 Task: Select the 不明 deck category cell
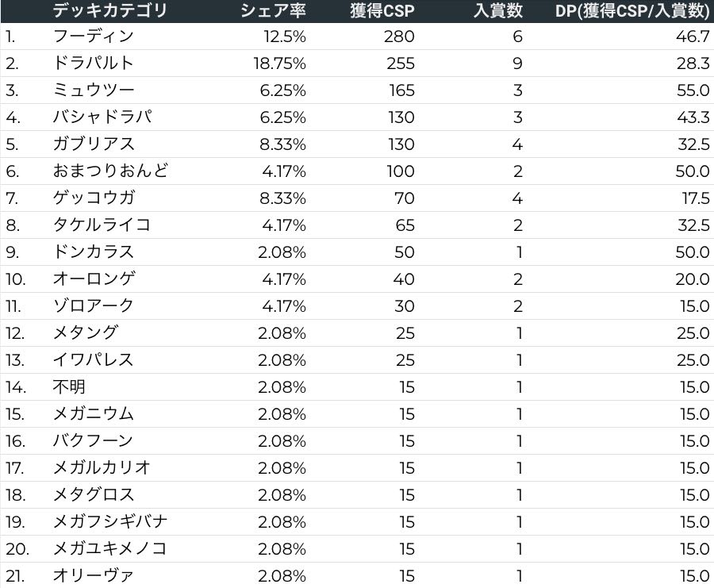click(69, 387)
